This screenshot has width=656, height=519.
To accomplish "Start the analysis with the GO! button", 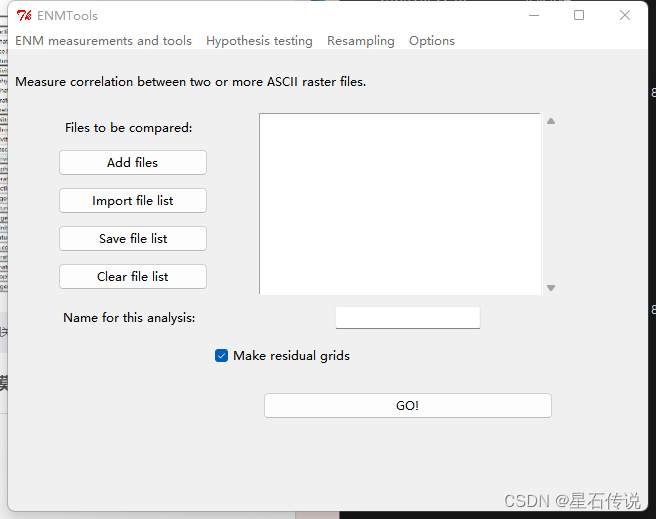I will coord(407,405).
